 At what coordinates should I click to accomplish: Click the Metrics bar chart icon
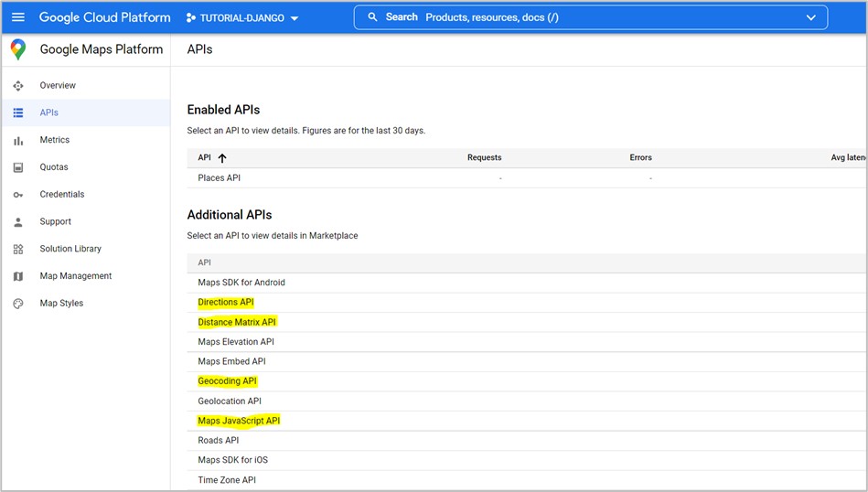(x=18, y=141)
